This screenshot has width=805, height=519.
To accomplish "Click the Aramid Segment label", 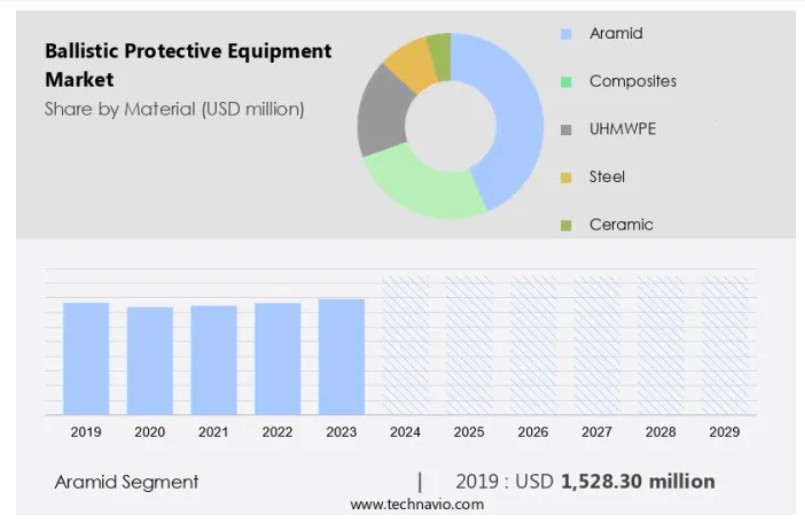I will click(126, 482).
